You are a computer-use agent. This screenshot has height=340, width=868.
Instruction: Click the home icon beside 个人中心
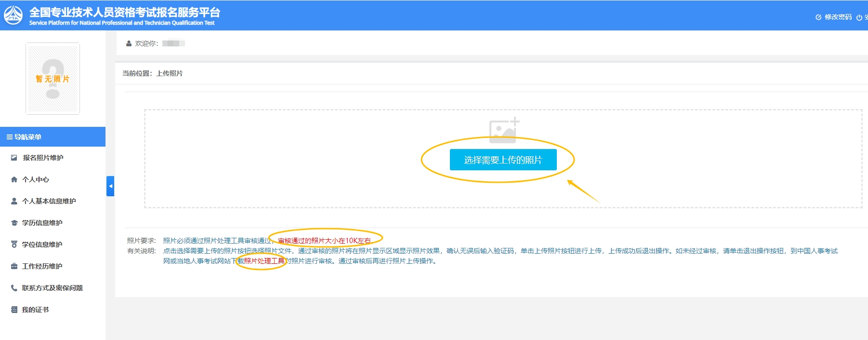[x=14, y=179]
